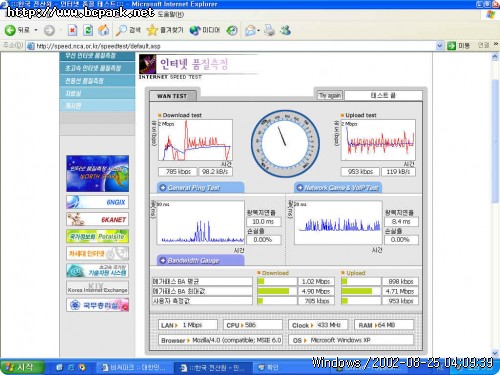Expand the Network Game & VoIP Test section
The height and width of the screenshot is (375, 500).
(x=338, y=188)
